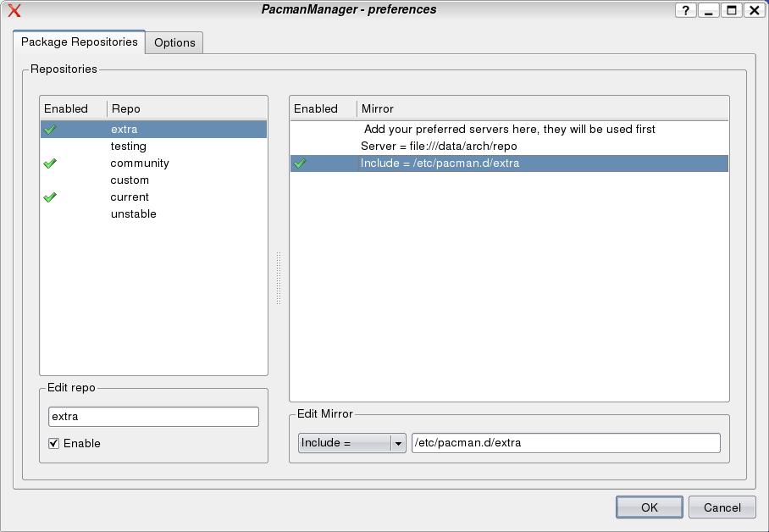769x532 pixels.
Task: Select the Package Repositories tab
Action: (79, 42)
